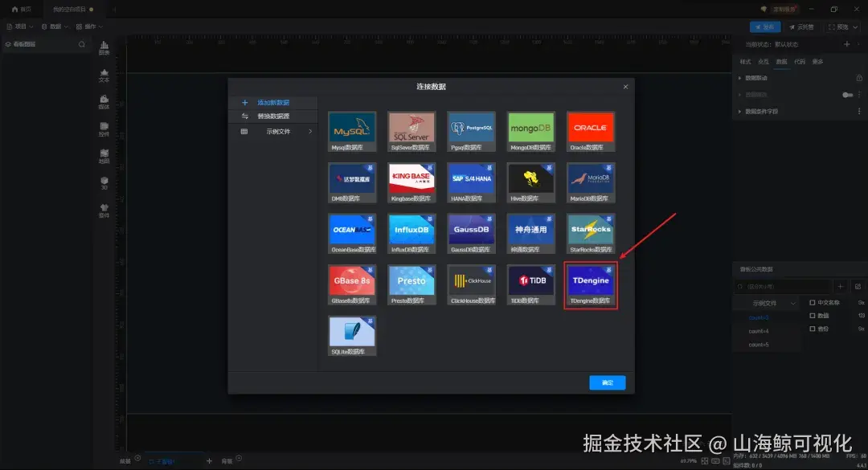This screenshot has height=470, width=868.
Task: Open the 3D components sidebar icon
Action: [x=104, y=183]
